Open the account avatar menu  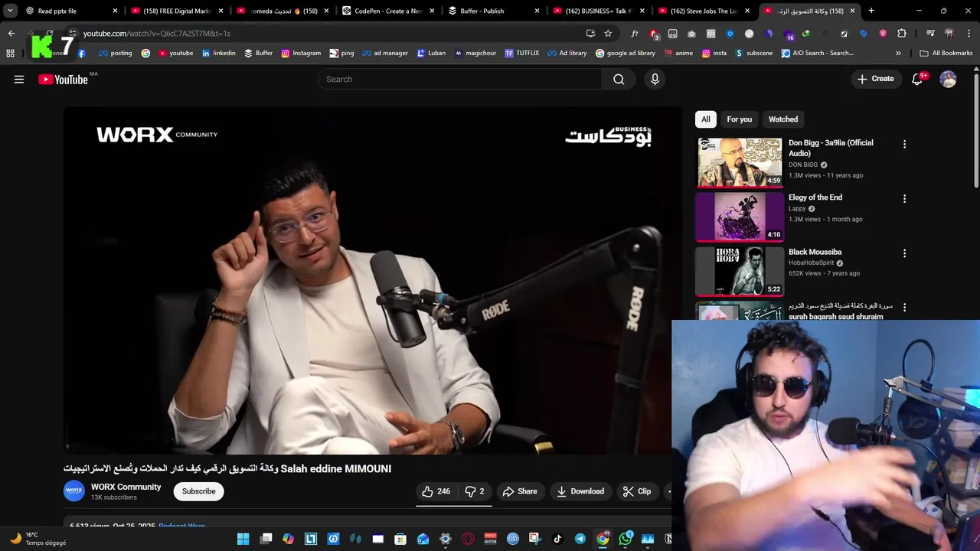click(948, 79)
